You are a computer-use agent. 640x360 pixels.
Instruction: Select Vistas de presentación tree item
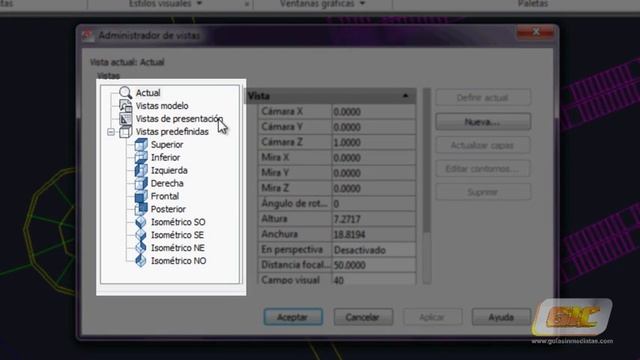coord(179,119)
